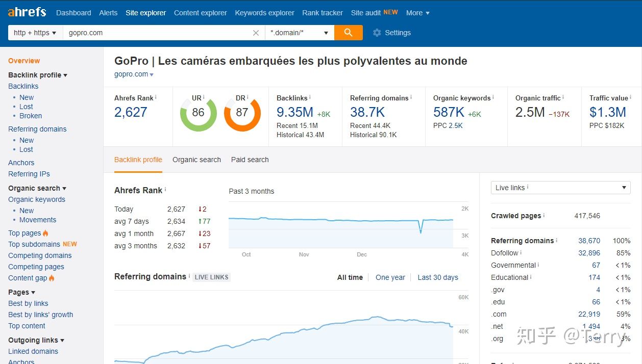Open the More menu in top navigation

point(418,13)
